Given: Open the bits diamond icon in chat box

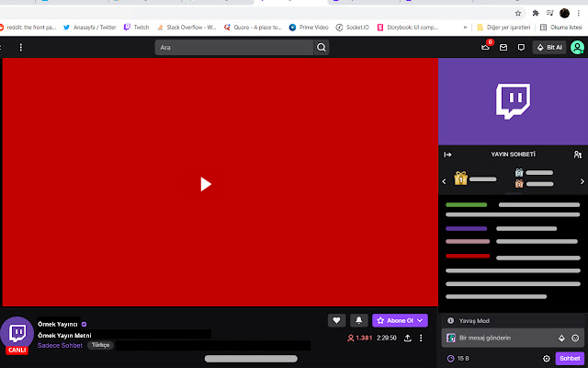Looking at the screenshot, I should pyautogui.click(x=561, y=338).
